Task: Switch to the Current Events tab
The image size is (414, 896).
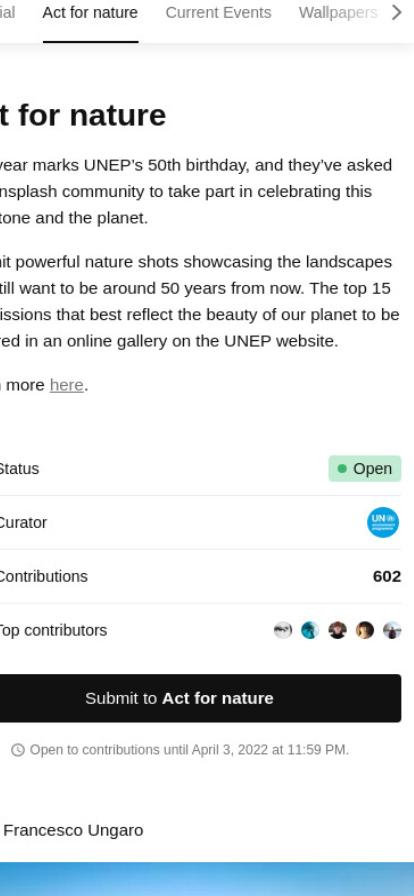Action: click(x=218, y=13)
